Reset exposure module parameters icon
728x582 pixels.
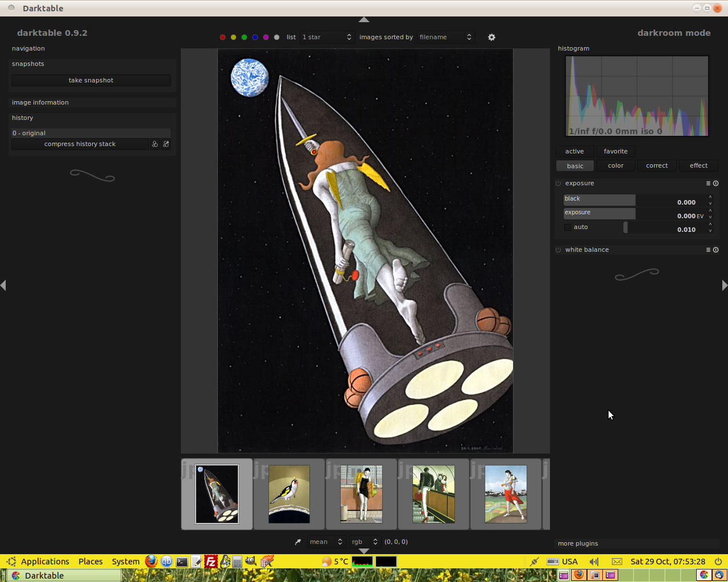coord(715,184)
